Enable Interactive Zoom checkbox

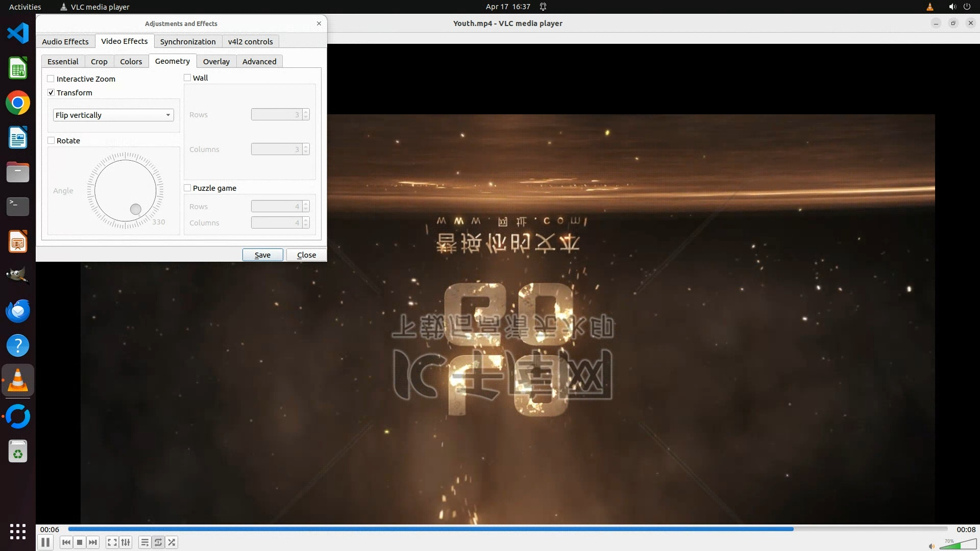[51, 79]
